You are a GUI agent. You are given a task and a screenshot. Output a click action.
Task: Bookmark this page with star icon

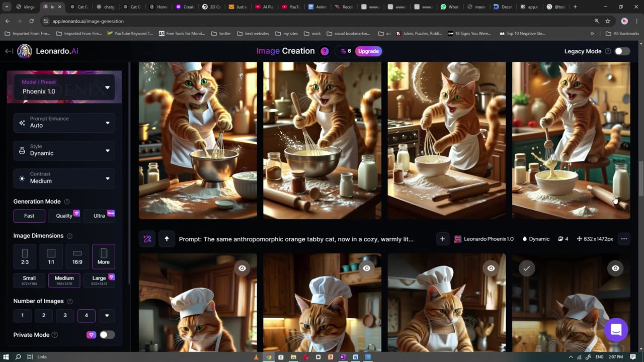point(608,21)
